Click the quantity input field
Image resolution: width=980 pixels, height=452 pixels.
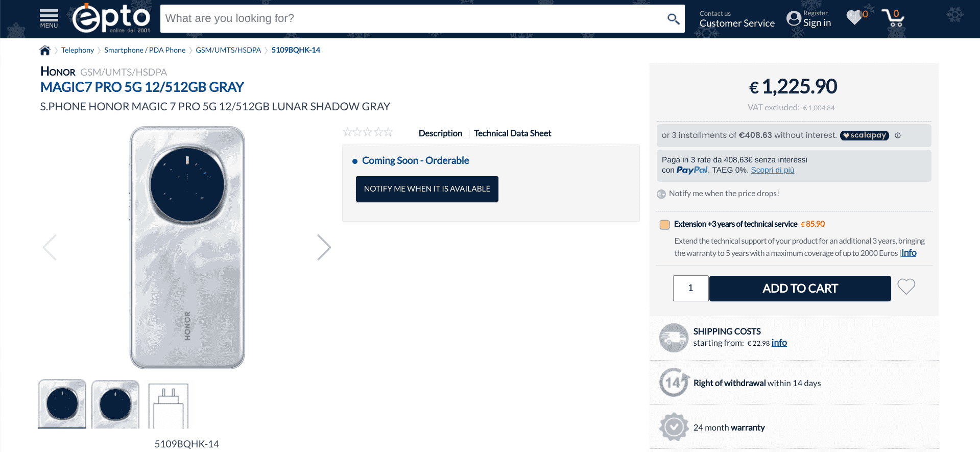pos(690,289)
